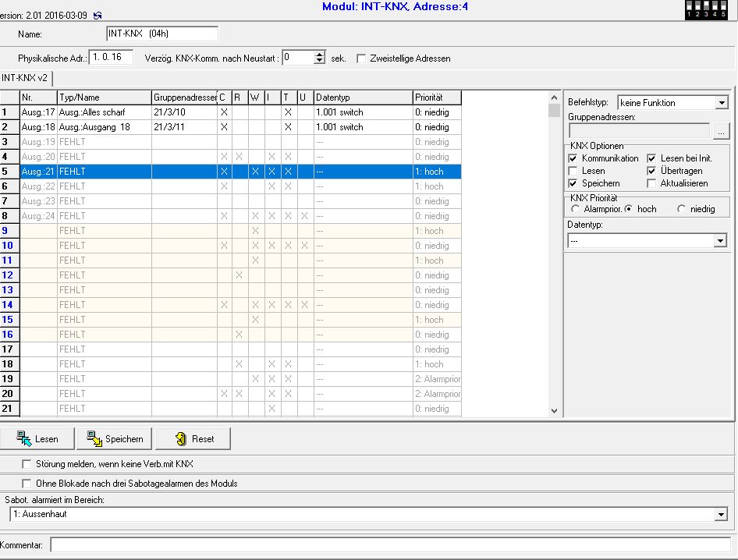
Task: Click the Reset button icon
Action: (180, 439)
